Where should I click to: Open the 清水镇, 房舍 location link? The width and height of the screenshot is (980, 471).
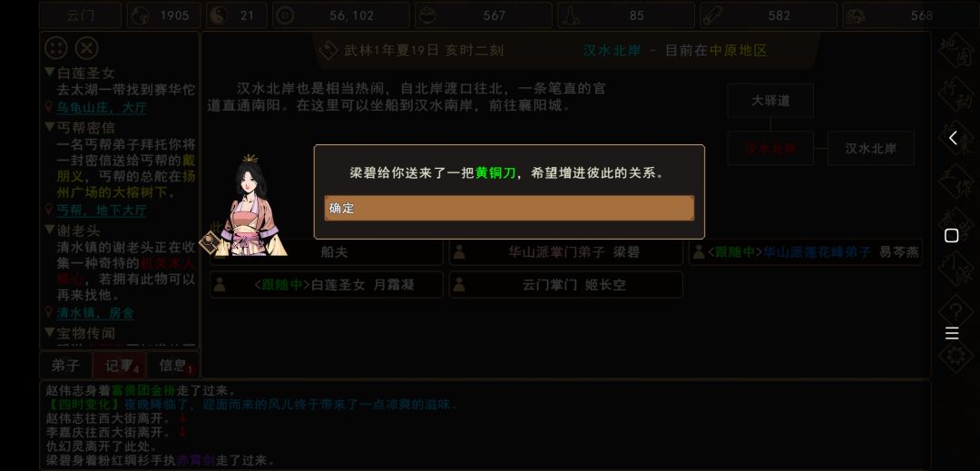[x=95, y=312]
